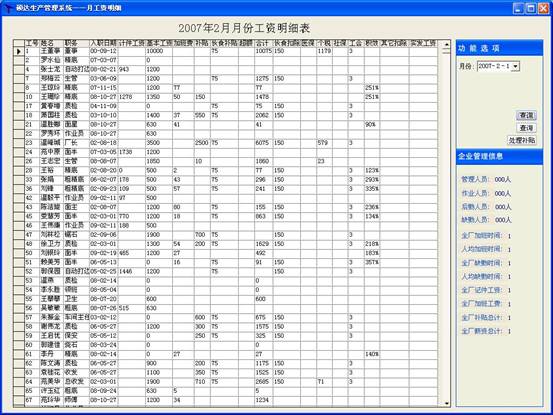Click the hire date cell 00-09-12

coord(103,51)
